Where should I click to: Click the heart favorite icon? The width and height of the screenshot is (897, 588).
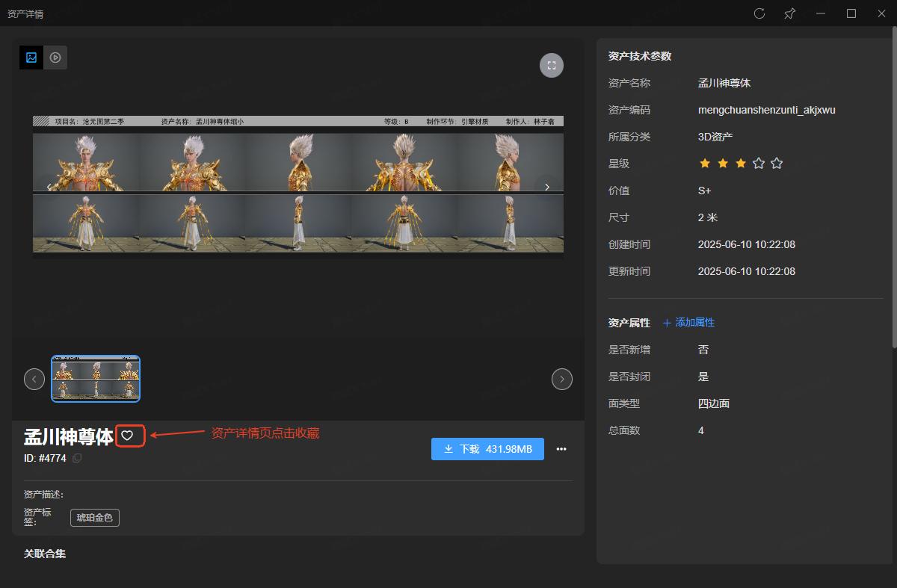pyautogui.click(x=127, y=436)
